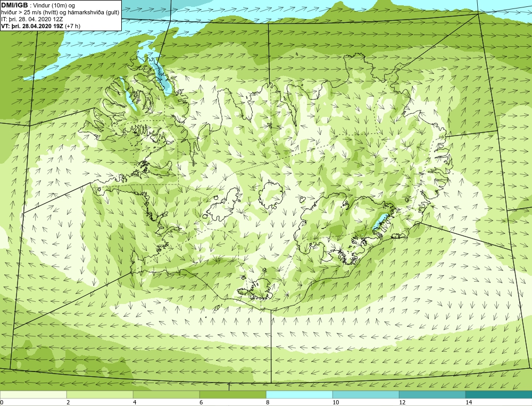This screenshot has width=532, height=406.
Task: Click the 0–2 m/s pale yellow legend swatch
Action: [x=33, y=394]
